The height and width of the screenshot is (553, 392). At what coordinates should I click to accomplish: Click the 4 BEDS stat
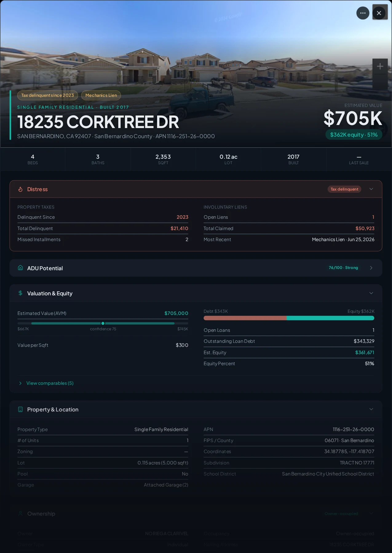[33, 159]
